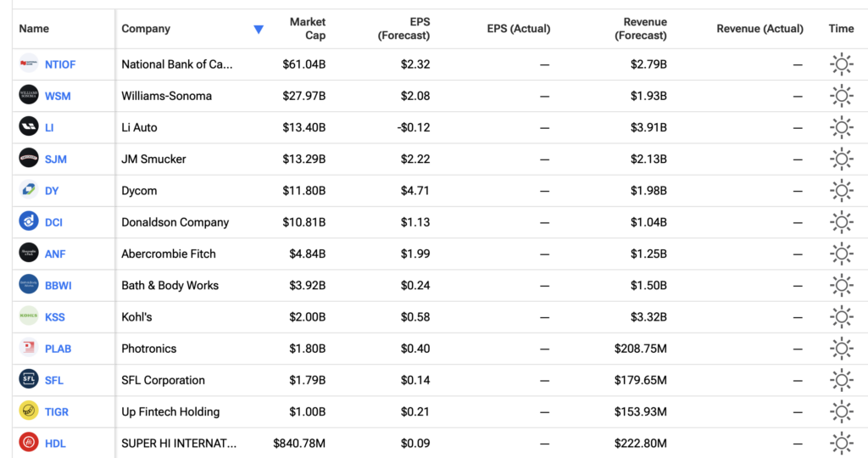The height and width of the screenshot is (458, 868).
Task: Open the ANF ticker link
Action: (x=55, y=254)
